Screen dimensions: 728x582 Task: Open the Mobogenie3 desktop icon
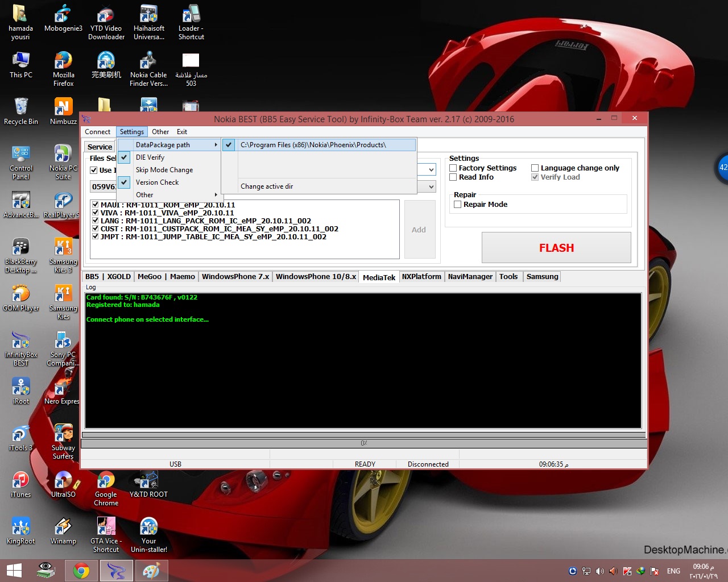[x=63, y=19]
